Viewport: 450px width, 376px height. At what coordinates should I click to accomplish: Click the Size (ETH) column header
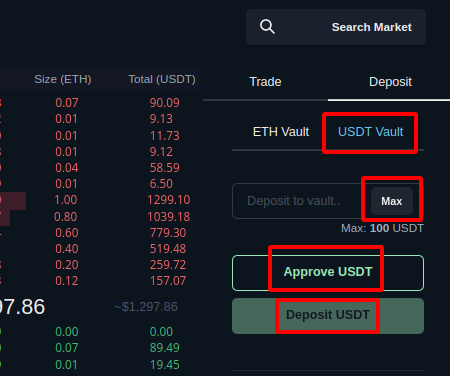(x=63, y=79)
